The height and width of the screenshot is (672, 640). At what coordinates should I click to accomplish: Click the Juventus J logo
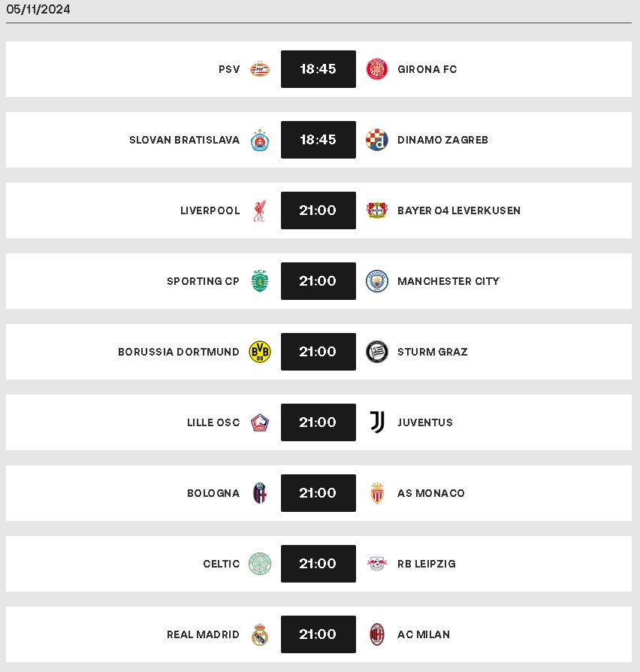click(x=377, y=422)
